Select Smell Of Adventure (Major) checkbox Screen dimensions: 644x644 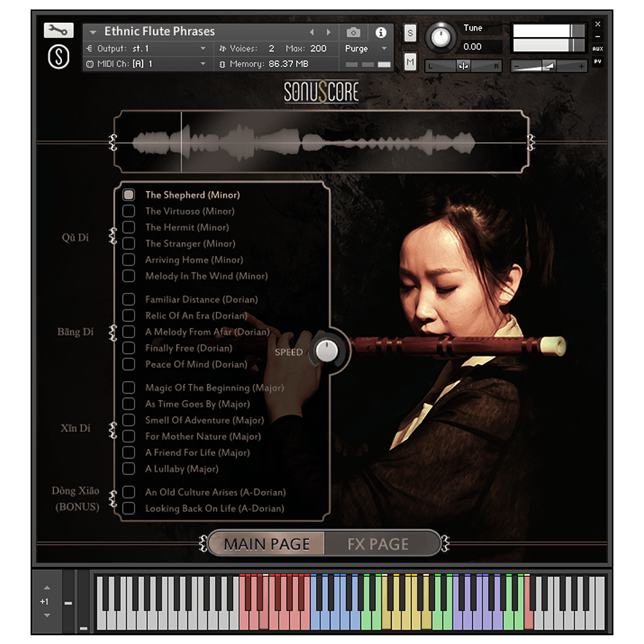128,420
